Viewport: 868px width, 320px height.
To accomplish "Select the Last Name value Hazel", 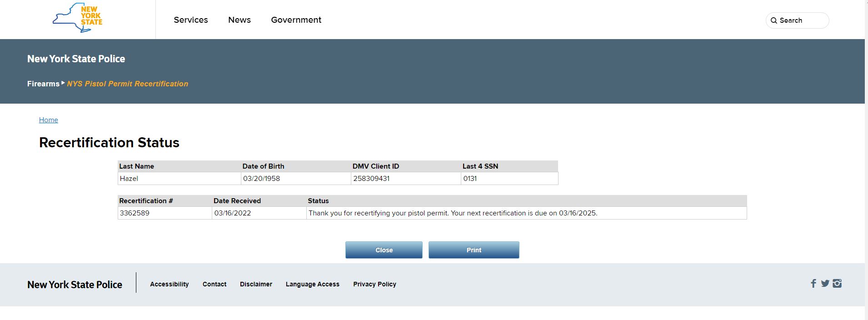I will click(x=129, y=179).
